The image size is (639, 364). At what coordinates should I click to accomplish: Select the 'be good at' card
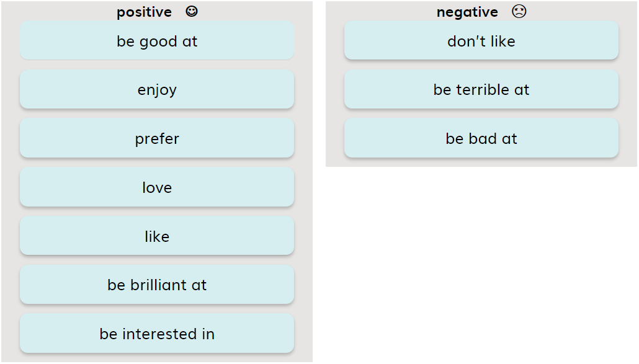tap(157, 41)
